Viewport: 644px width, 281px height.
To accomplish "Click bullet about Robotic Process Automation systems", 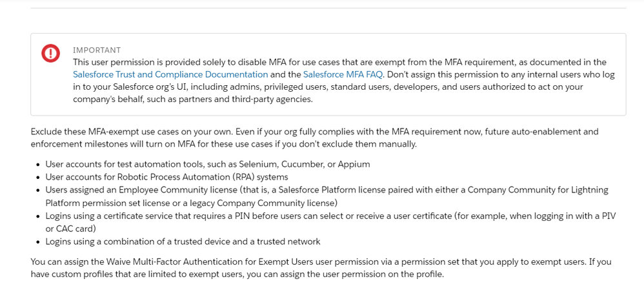I will (x=166, y=177).
